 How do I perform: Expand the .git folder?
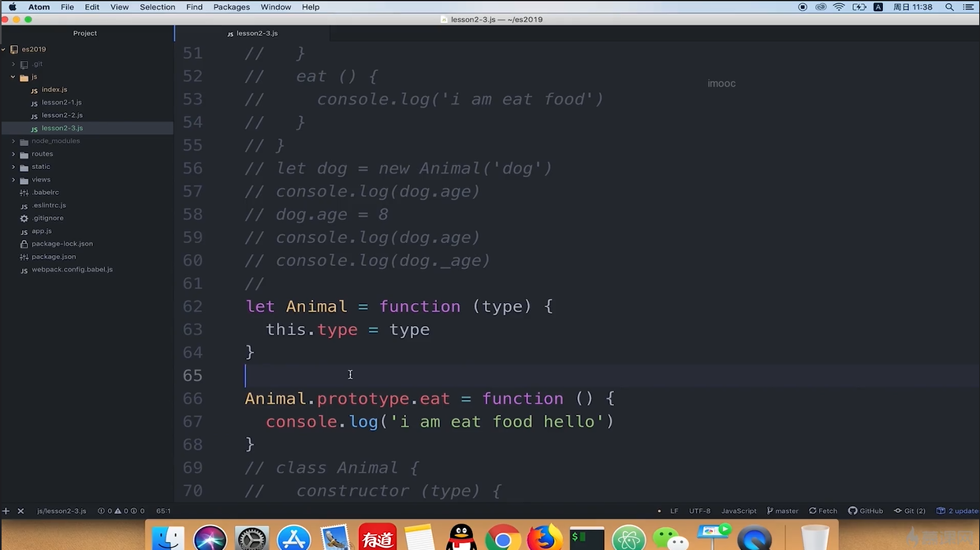coord(13,64)
